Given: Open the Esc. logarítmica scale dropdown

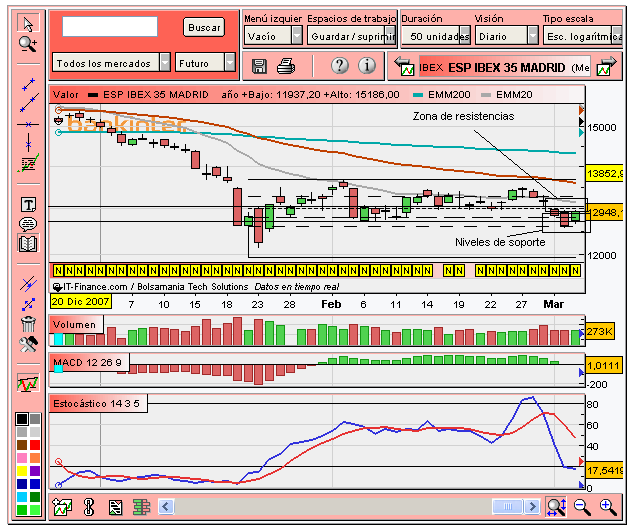Looking at the screenshot, I should [x=583, y=36].
